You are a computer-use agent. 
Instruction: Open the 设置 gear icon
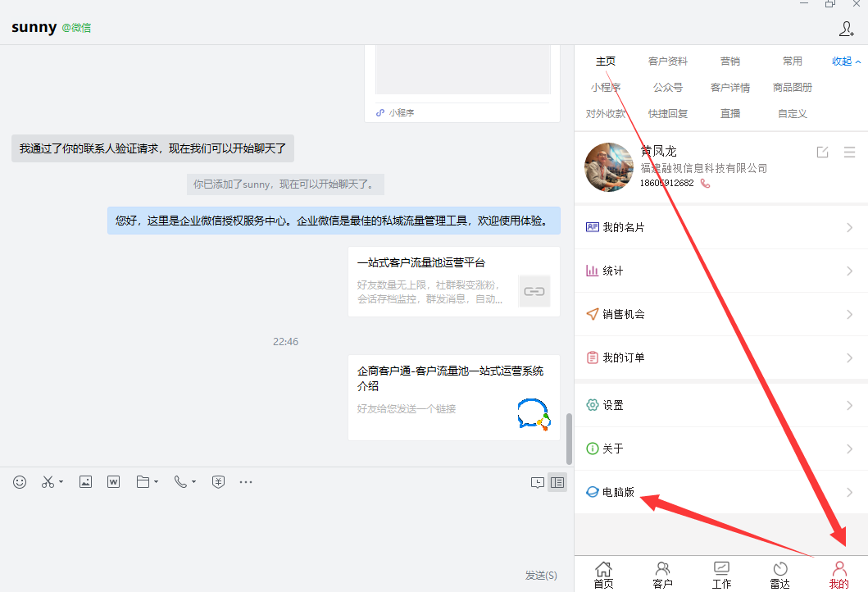(x=593, y=405)
